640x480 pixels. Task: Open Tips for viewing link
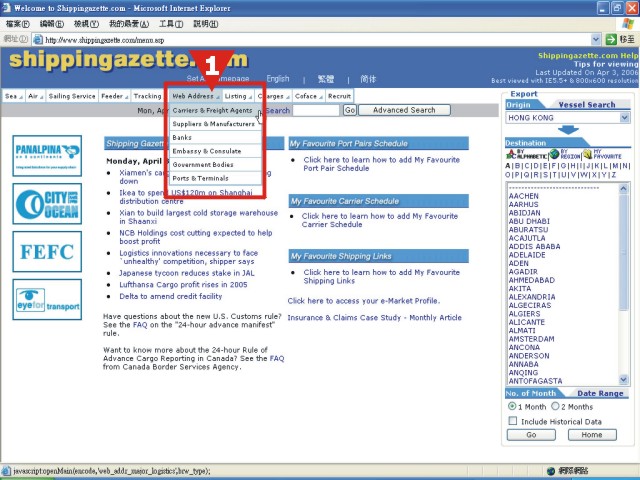click(606, 64)
